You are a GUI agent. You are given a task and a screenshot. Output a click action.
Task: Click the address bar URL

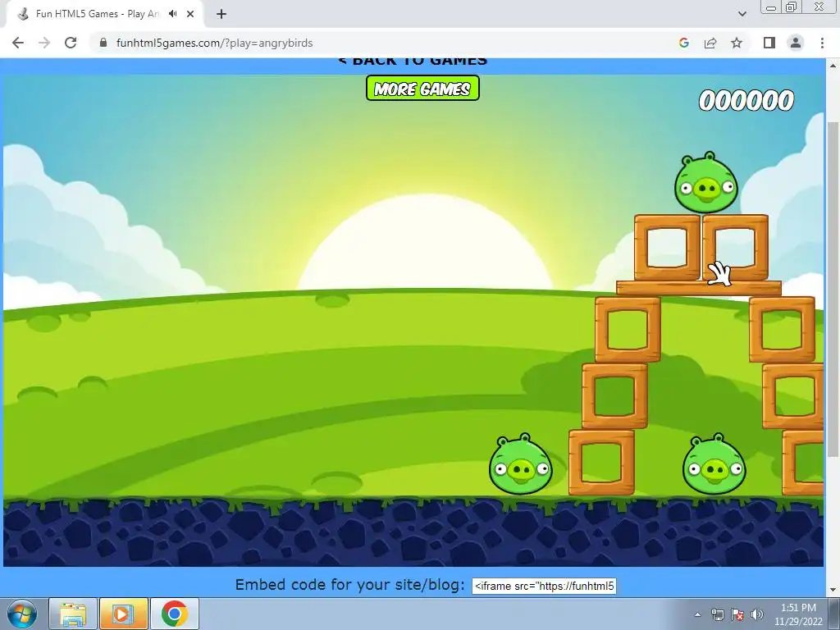coord(214,43)
